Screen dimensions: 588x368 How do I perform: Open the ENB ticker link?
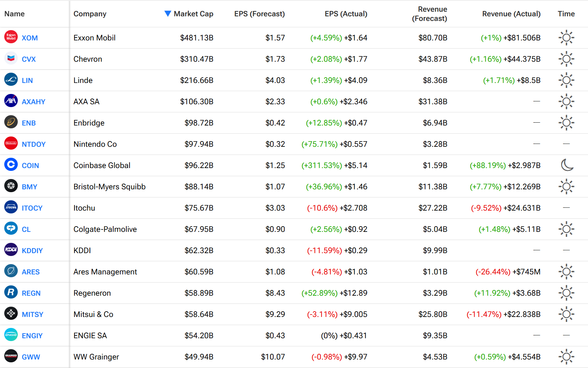click(x=29, y=123)
